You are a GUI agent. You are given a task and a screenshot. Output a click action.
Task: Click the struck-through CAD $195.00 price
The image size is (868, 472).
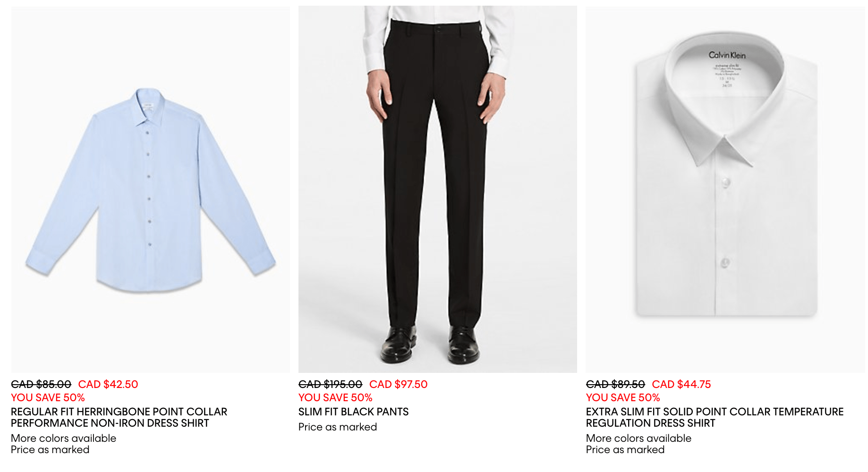[331, 384]
